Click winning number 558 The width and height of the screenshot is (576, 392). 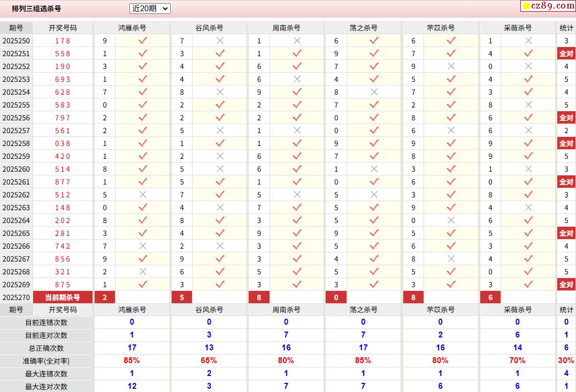[63, 53]
